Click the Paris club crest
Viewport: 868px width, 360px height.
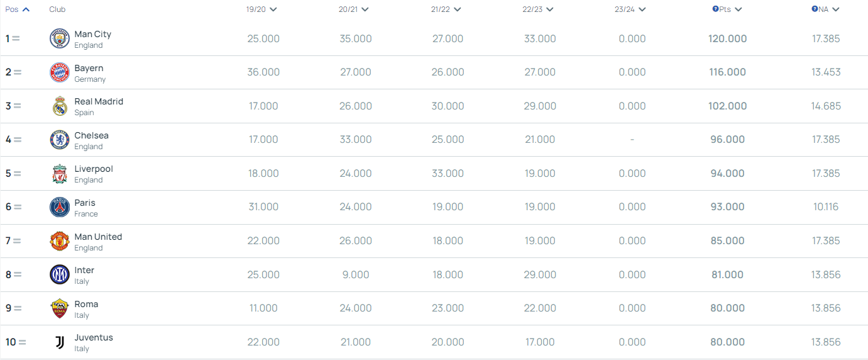60,207
